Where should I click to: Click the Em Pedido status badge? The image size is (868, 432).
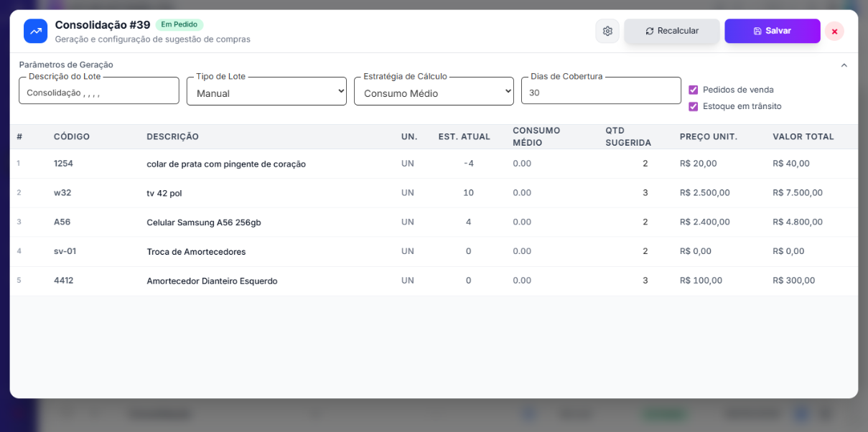(179, 24)
